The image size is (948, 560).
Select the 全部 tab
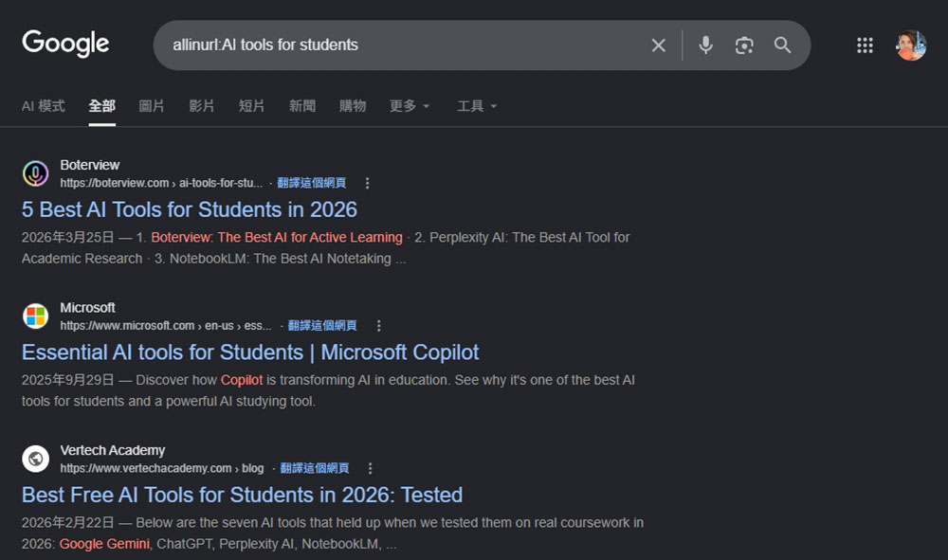click(x=101, y=106)
